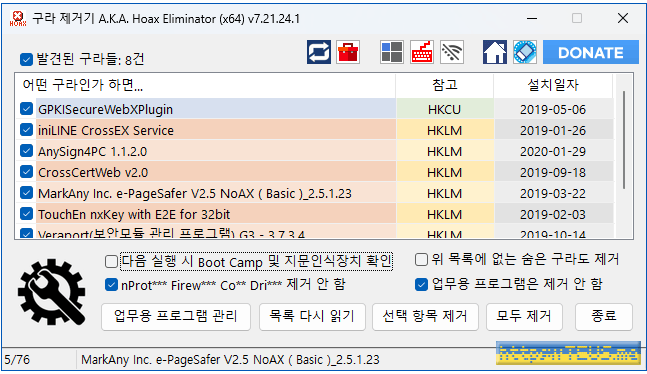Sort by the 어떤 구라인가 하면... column header
The height and width of the screenshot is (374, 647).
click(205, 85)
